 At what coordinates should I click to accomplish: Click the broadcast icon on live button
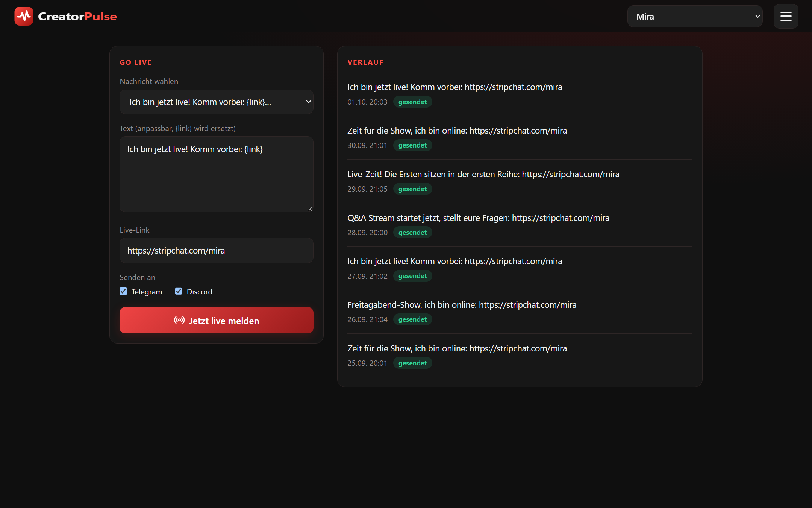tap(179, 320)
